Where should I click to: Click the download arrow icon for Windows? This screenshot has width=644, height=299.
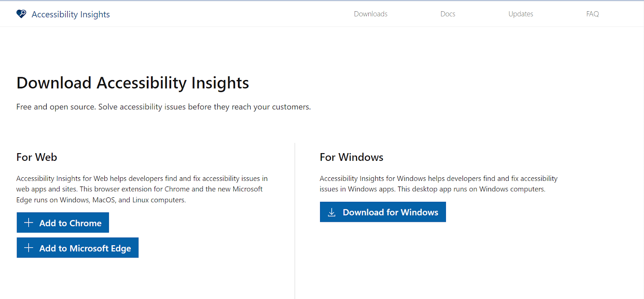pos(332,212)
